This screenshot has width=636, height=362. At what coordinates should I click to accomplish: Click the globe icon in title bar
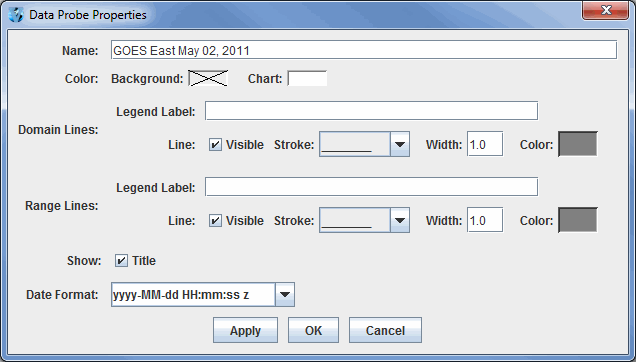tap(16, 15)
